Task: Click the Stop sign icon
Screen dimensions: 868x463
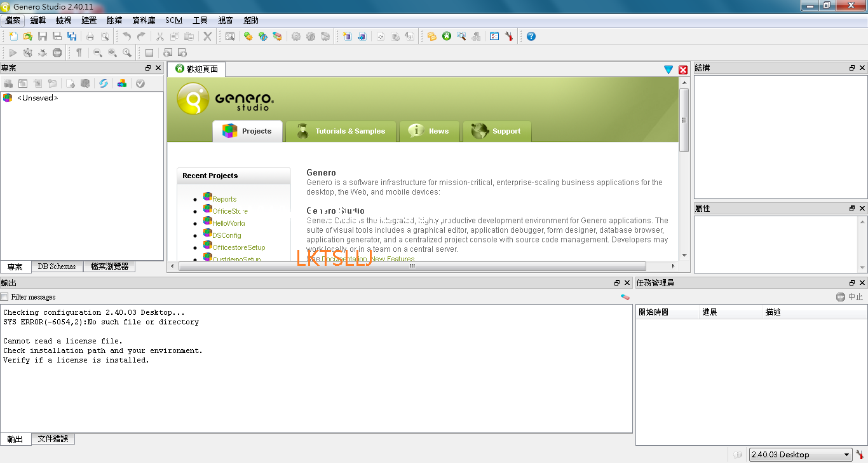Action: point(57,53)
